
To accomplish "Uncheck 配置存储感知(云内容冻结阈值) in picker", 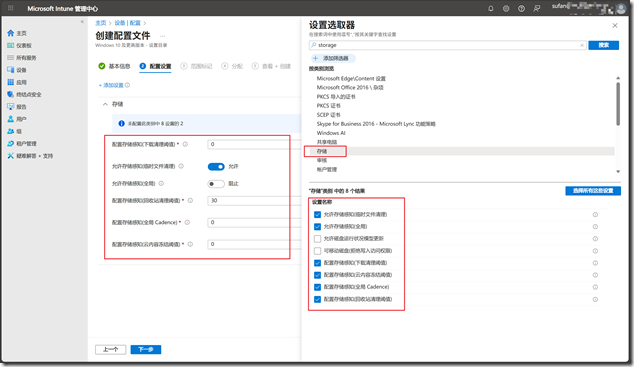I will pyautogui.click(x=317, y=275).
